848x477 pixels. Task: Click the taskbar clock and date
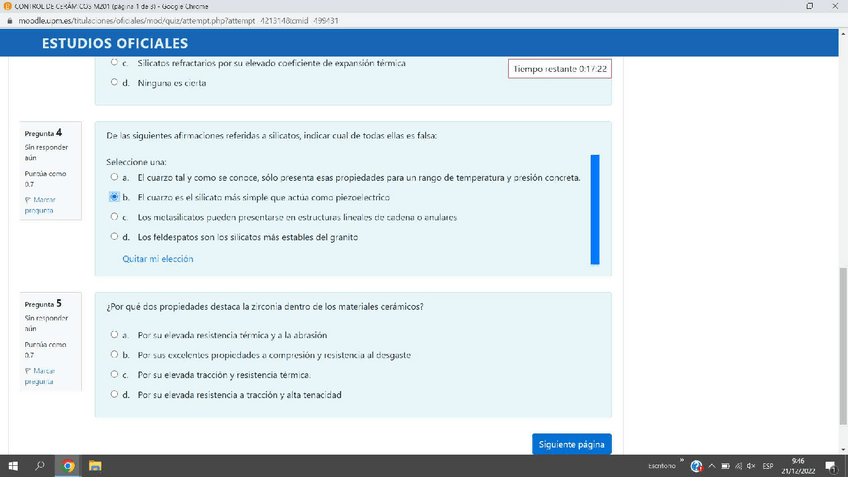click(x=798, y=466)
